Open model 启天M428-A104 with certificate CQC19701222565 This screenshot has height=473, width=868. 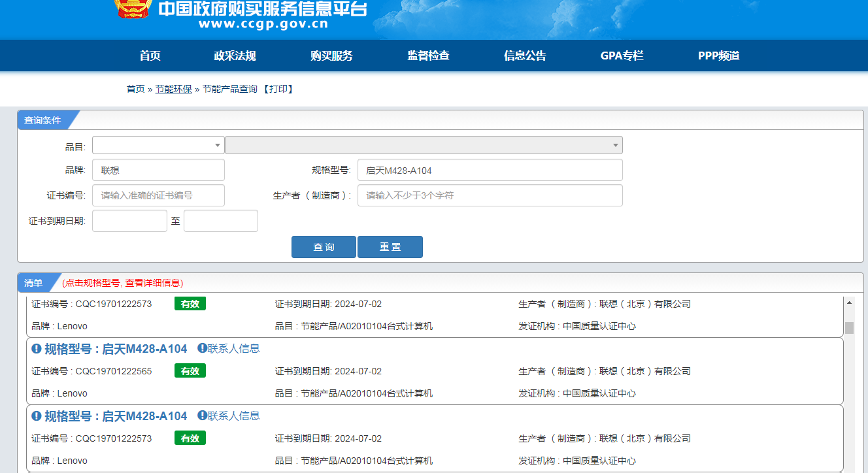click(x=116, y=349)
